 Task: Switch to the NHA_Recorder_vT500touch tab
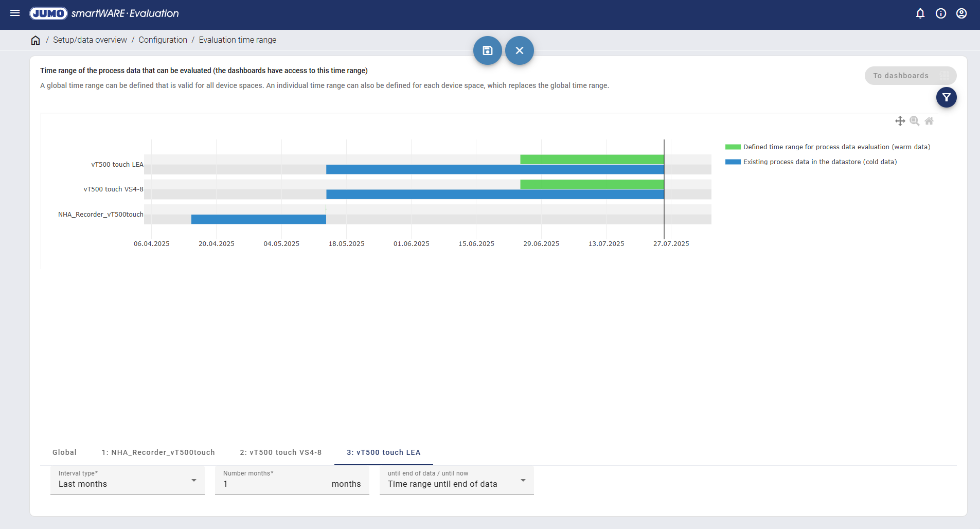click(158, 452)
